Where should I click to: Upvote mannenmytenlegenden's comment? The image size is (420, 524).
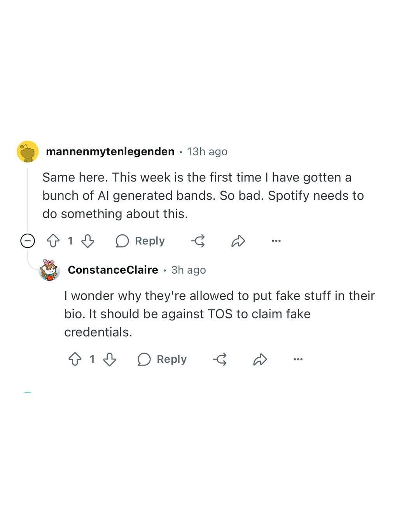pyautogui.click(x=53, y=241)
